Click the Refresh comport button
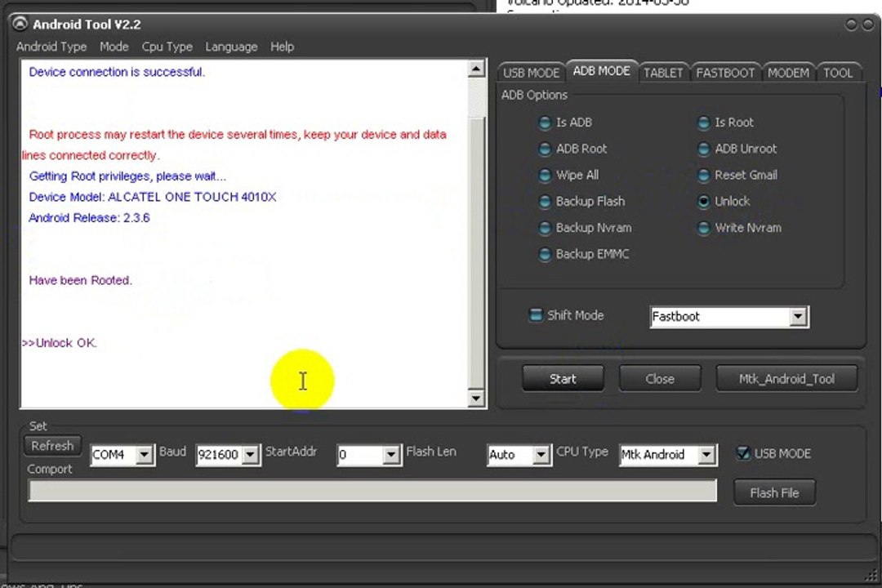 coord(52,446)
